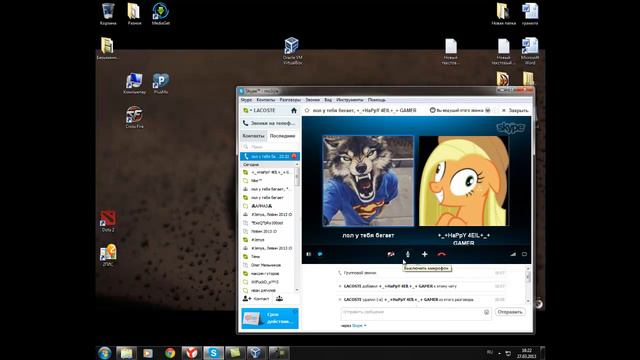
Task: Mute the microphone in the call
Action: pos(407,254)
